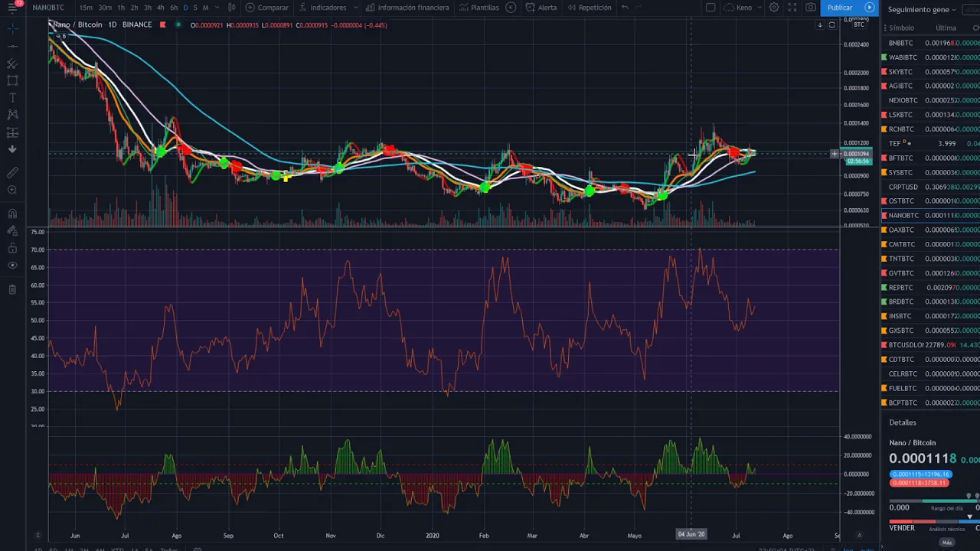Viewport: 980px width, 551px height.
Task: Select WABIBTC in the watchlist
Action: point(930,57)
